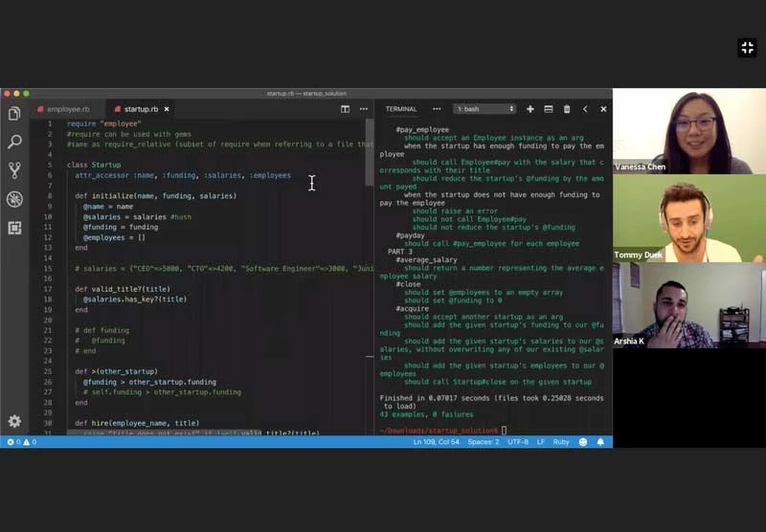The image size is (766, 532).
Task: Open the Explorer files icon in sidebar
Action: [x=14, y=114]
